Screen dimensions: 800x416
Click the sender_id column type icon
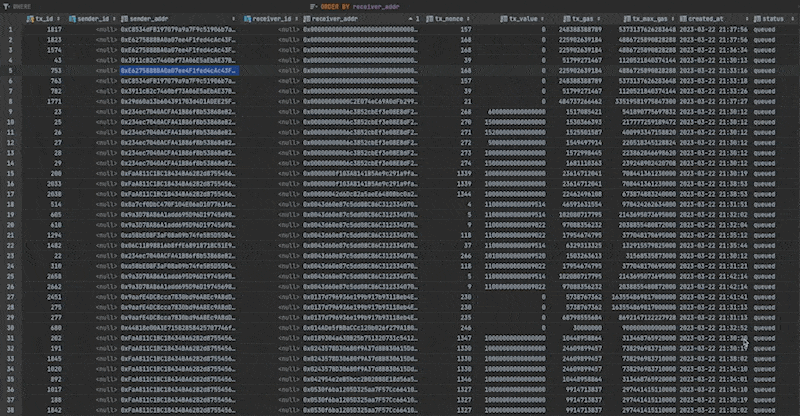click(x=72, y=19)
